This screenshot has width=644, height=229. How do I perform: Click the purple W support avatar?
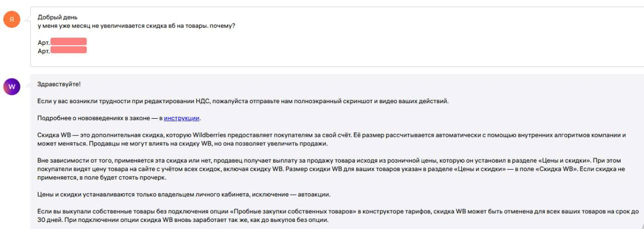(x=12, y=87)
